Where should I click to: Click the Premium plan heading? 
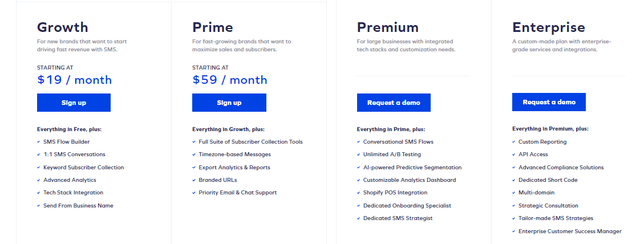(388, 27)
